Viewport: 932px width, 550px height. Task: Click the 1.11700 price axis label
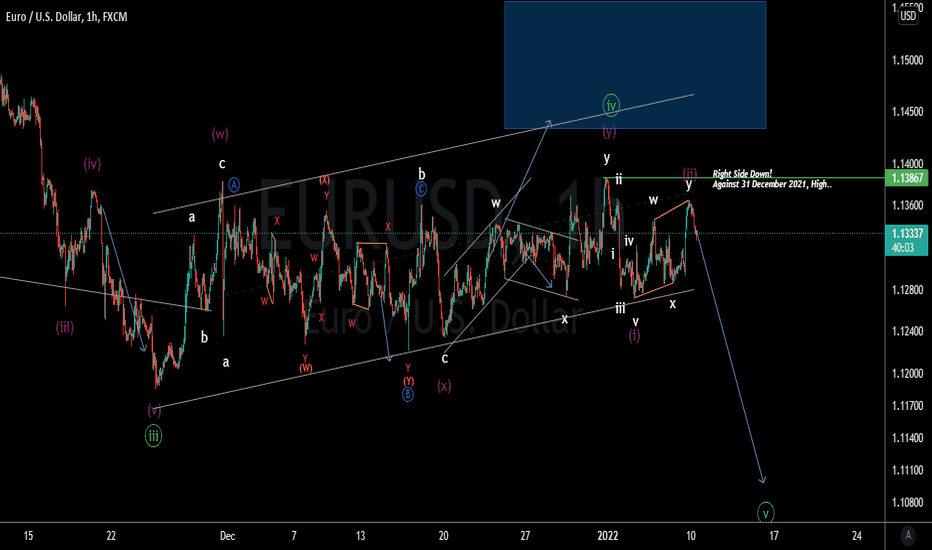pos(908,406)
